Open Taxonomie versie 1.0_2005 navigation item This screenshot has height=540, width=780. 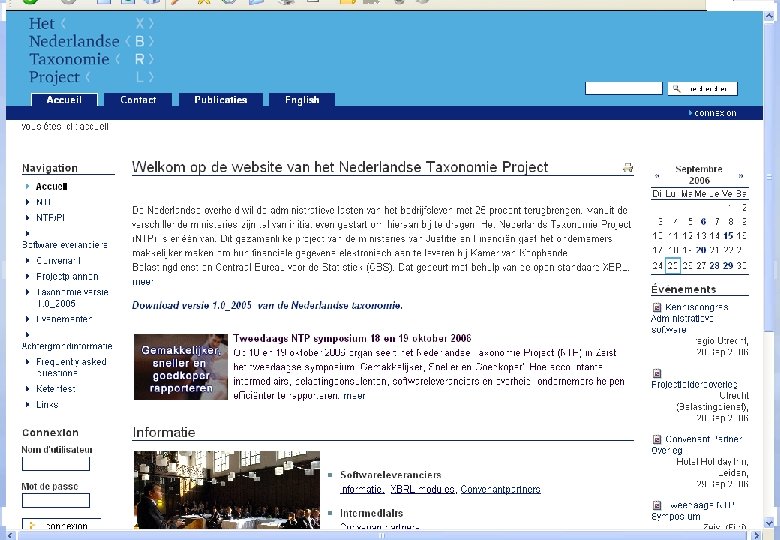point(72,297)
